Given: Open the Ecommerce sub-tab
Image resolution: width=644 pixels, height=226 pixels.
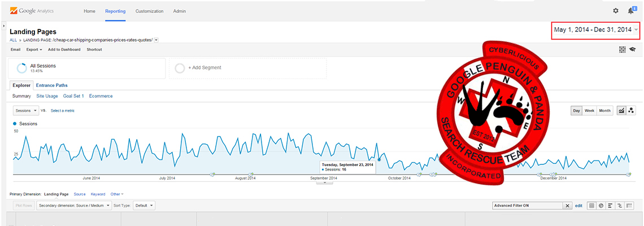Looking at the screenshot, I should (x=101, y=96).
